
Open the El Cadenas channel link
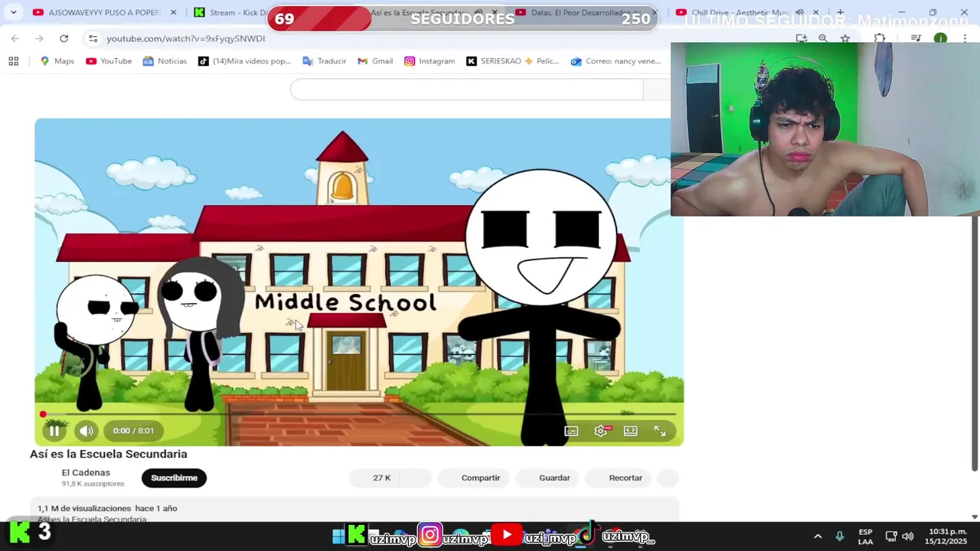click(x=86, y=472)
